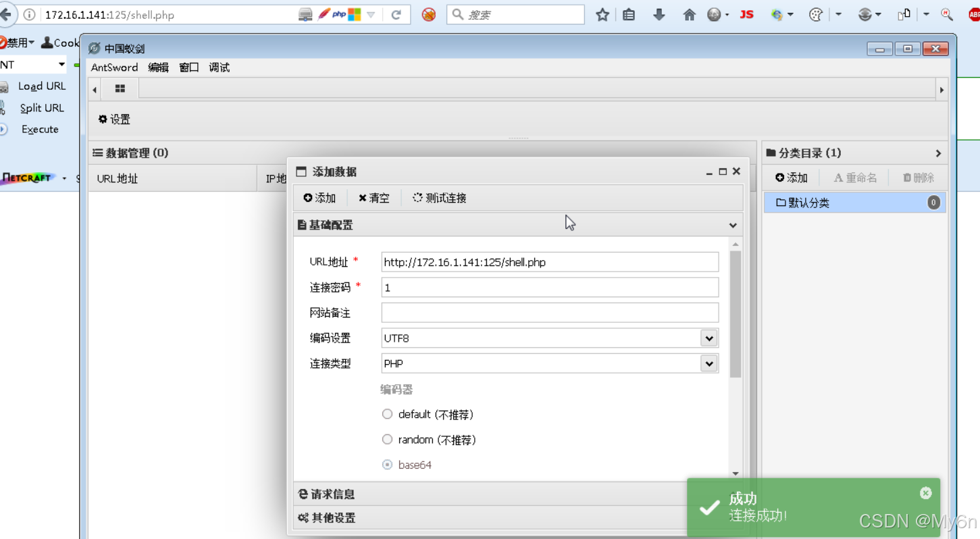This screenshot has width=980, height=539.
Task: Click the blue-yellow globe extension icon
Action: pos(777,15)
